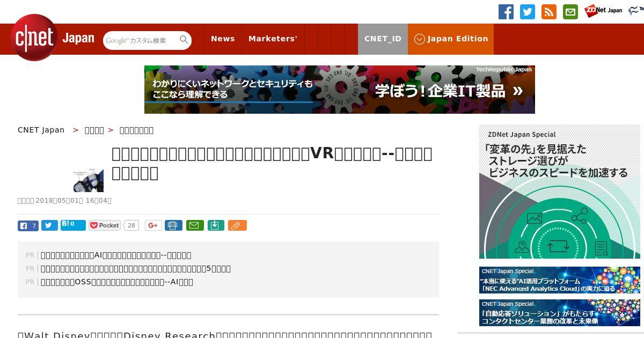Screen dimensions: 644x338
Task: Save article to Pocket
Action: pos(105,225)
